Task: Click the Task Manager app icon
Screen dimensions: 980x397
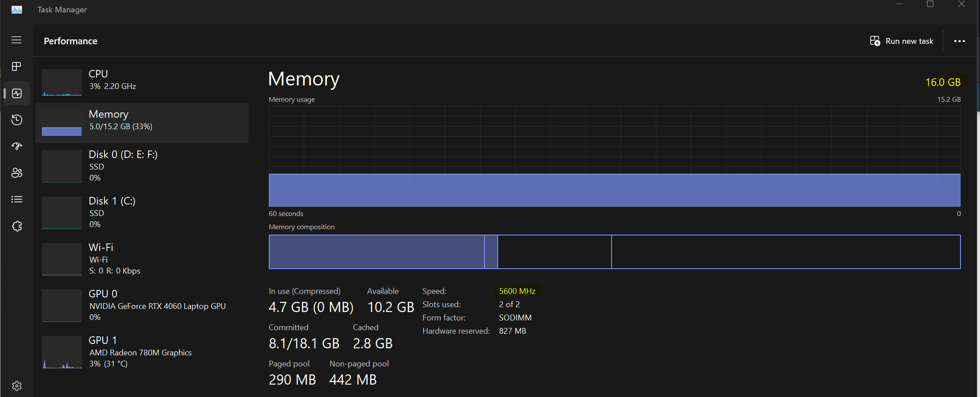Action: pos(17,10)
